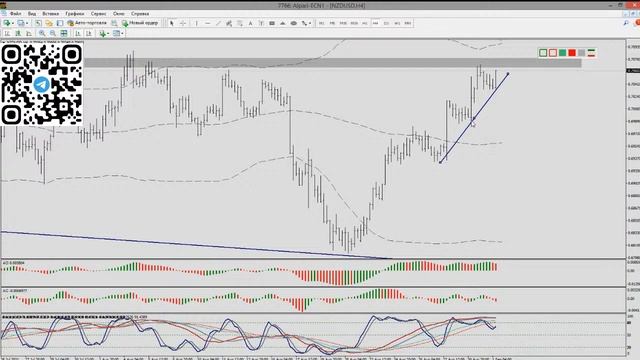Viewport: 640px width, 360px height.
Task: Open the indicators list icon
Action: (102, 33)
